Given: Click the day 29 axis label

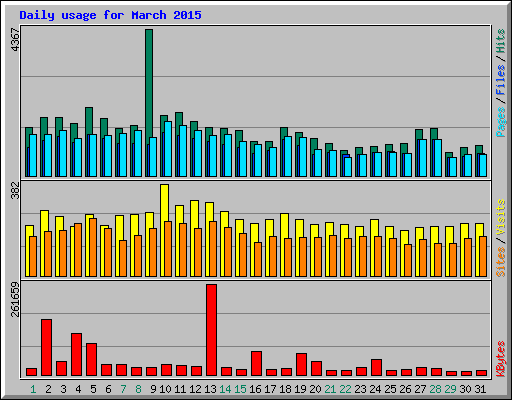Looking at the screenshot, I should point(450,389).
